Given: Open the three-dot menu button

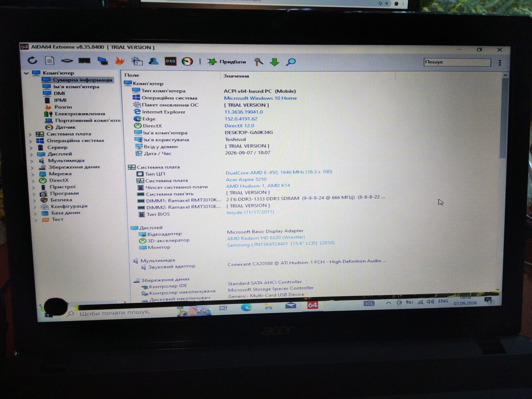Looking at the screenshot, I should click(x=500, y=63).
